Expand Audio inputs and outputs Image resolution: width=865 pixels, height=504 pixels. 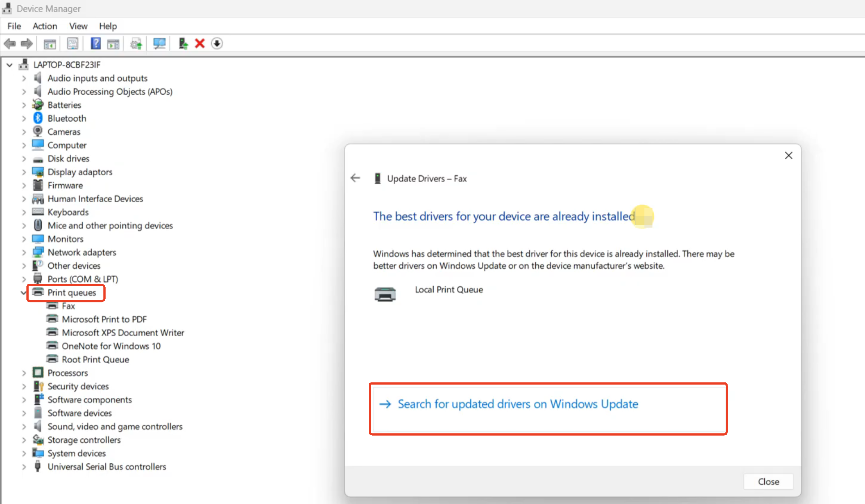24,78
